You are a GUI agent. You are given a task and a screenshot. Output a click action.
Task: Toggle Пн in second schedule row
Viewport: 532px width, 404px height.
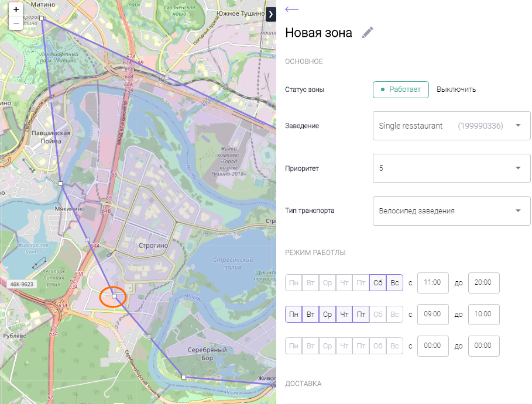pos(294,315)
